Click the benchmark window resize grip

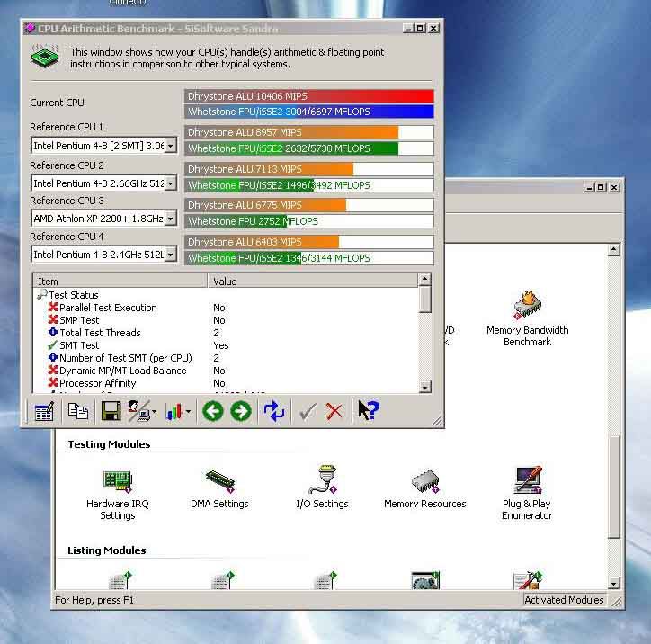click(437, 422)
